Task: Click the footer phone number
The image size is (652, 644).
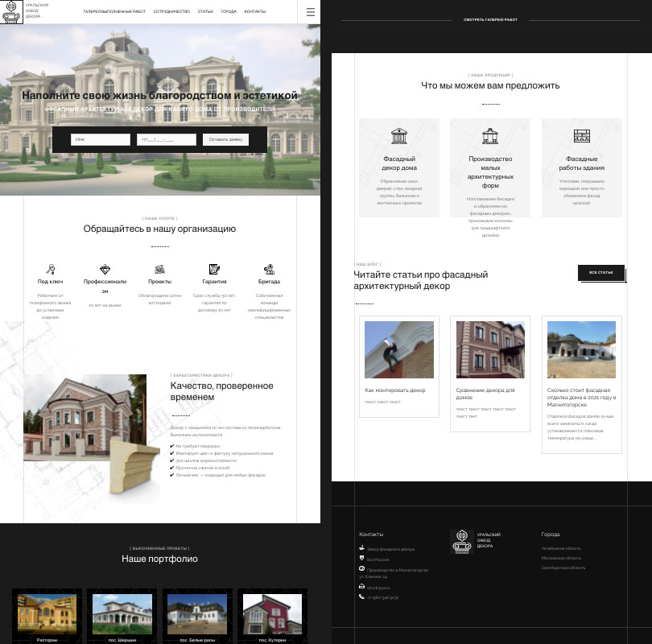Action: 382,597
